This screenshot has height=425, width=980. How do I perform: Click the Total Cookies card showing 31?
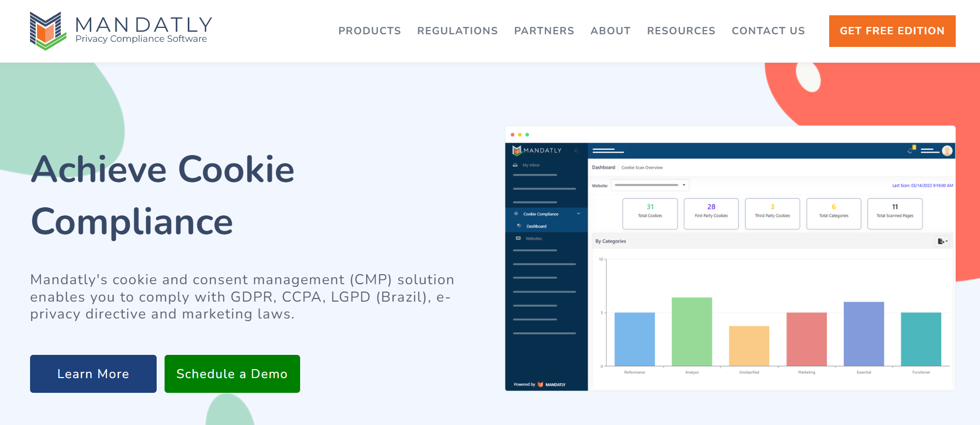point(650,214)
